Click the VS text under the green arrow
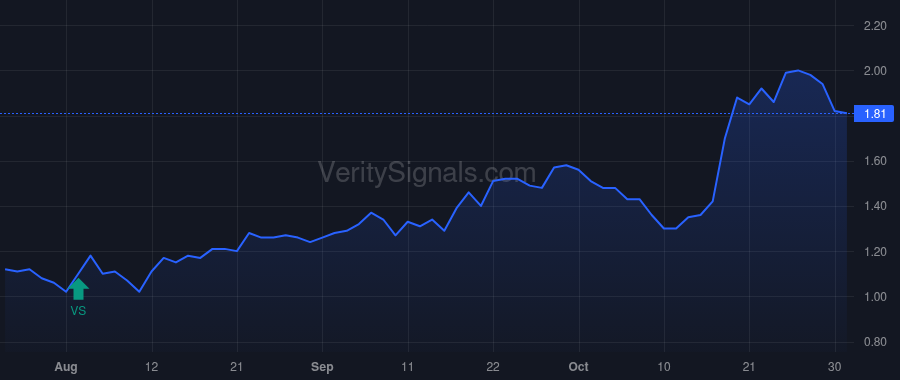The width and height of the screenshot is (900, 380). pos(78,311)
